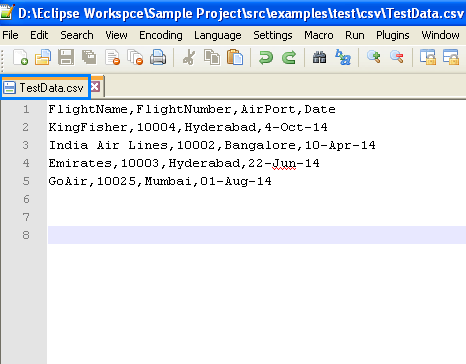Viewport: 466px width, 364px height.
Task: Open the Replace dialog icon
Action: pos(343,57)
